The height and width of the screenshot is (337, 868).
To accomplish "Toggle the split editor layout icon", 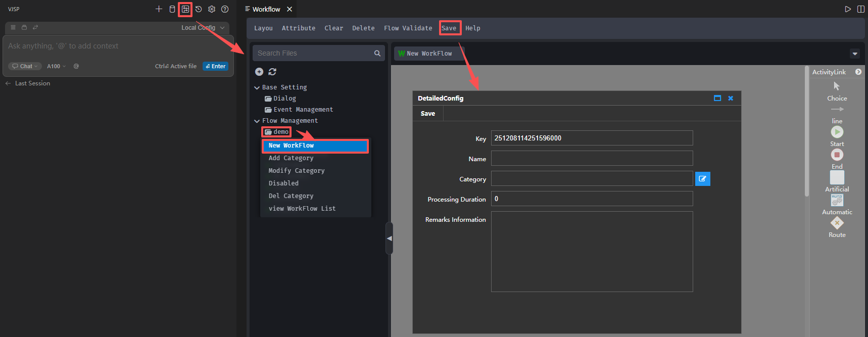I will click(861, 9).
